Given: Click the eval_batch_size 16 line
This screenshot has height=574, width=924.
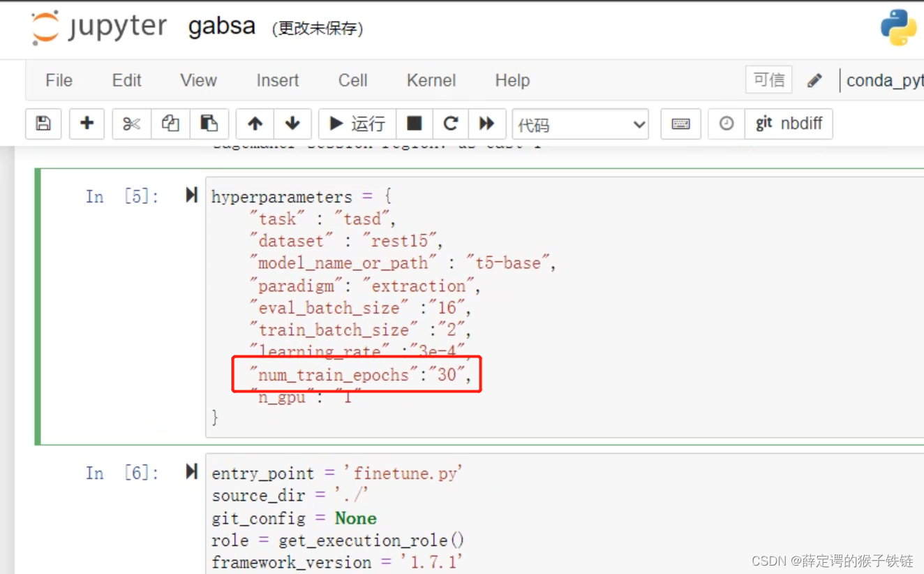Looking at the screenshot, I should [x=361, y=308].
